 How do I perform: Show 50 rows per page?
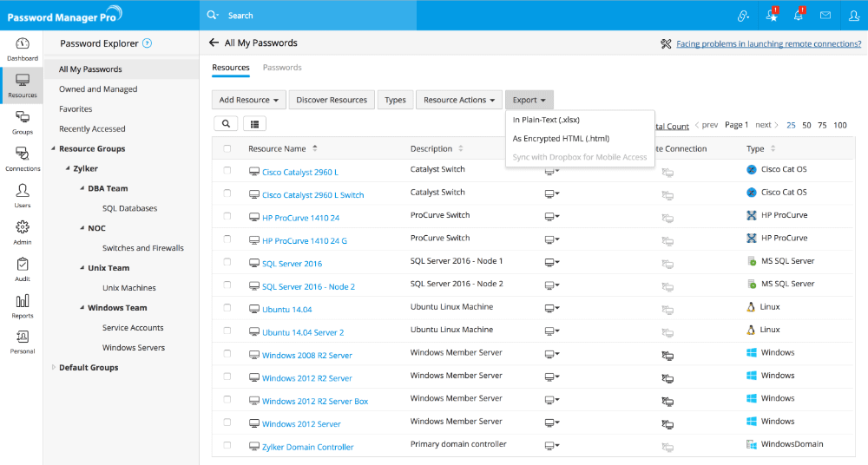point(806,125)
